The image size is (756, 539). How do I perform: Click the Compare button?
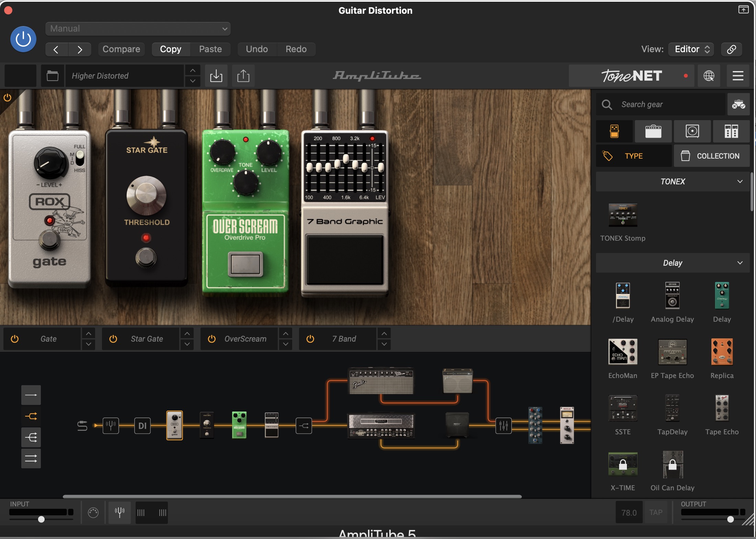click(x=121, y=49)
